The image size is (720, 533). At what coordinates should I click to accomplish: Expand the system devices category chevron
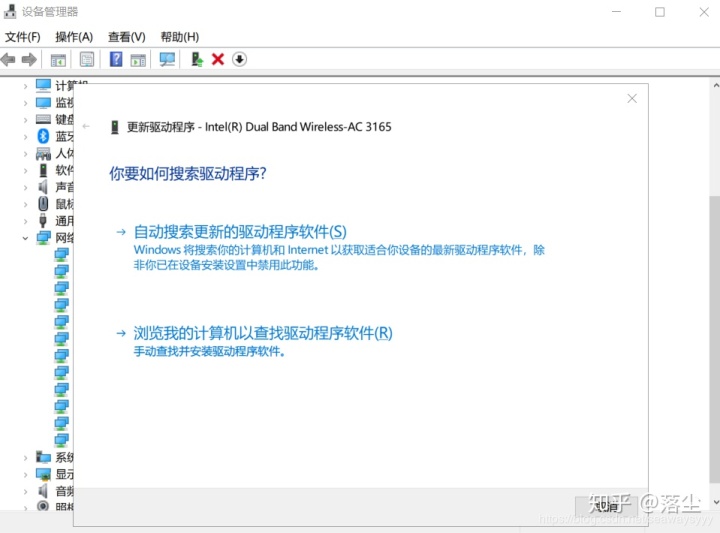point(26,458)
